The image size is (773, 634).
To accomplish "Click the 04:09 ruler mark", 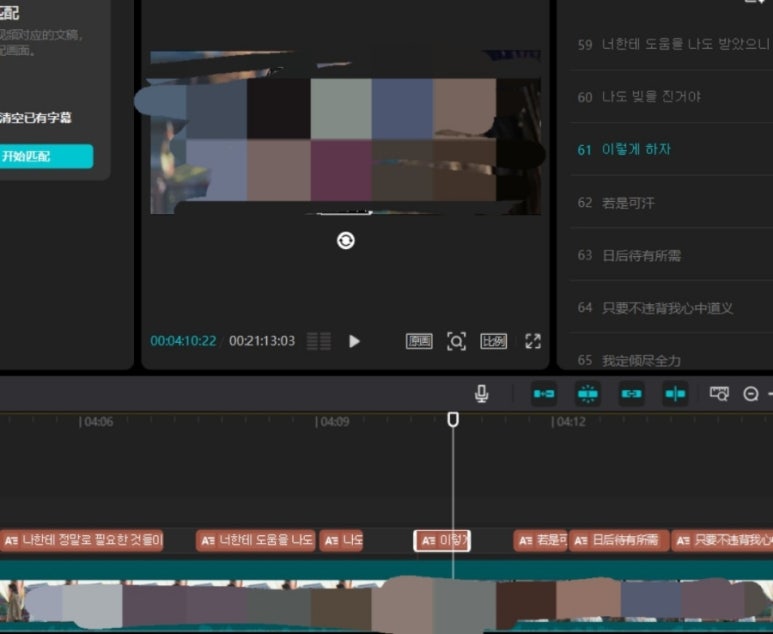I will (333, 422).
